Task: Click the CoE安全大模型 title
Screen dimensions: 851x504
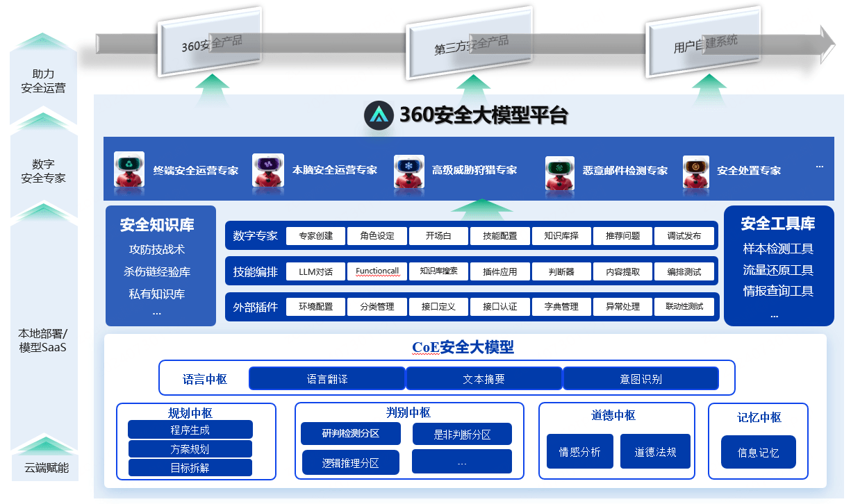Action: click(463, 346)
